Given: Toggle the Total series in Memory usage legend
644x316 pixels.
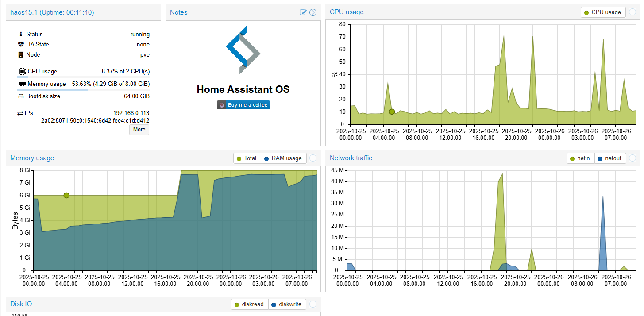Looking at the screenshot, I should [247, 158].
